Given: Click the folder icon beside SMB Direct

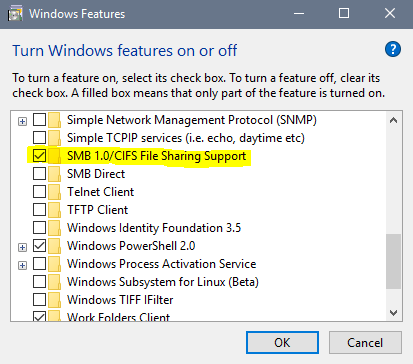Looking at the screenshot, I should pos(55,174).
